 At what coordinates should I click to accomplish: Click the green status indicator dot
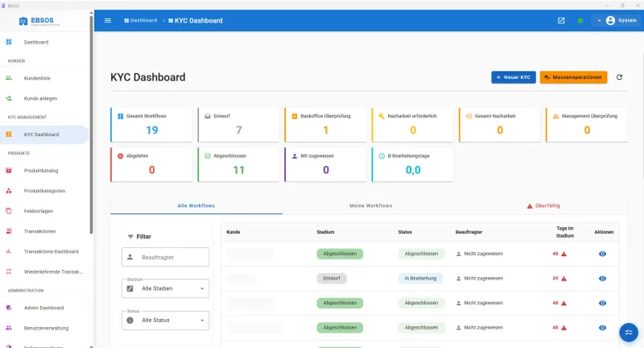tap(580, 21)
